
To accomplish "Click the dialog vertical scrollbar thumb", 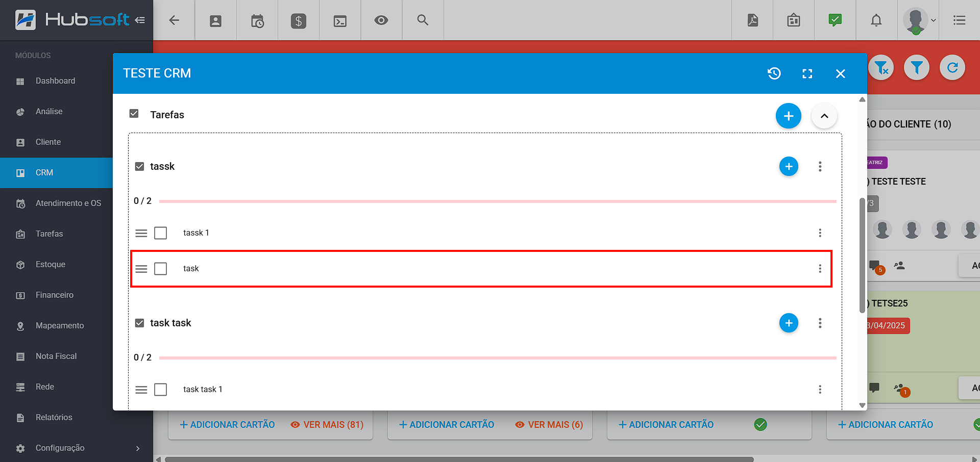I will (862, 255).
